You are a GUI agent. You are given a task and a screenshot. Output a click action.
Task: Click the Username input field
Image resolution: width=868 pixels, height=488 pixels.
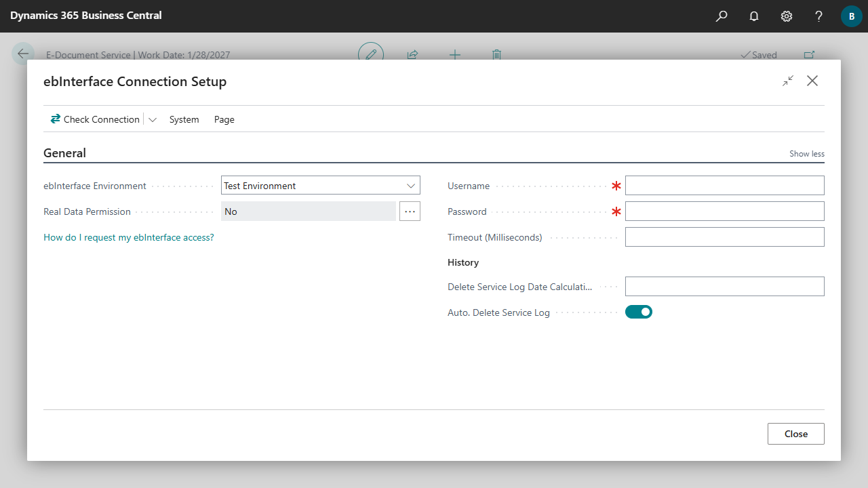pyautogui.click(x=724, y=186)
